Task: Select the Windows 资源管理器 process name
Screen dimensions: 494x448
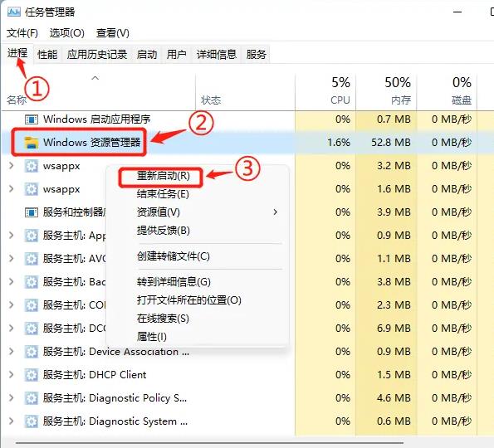Action: tap(91, 143)
